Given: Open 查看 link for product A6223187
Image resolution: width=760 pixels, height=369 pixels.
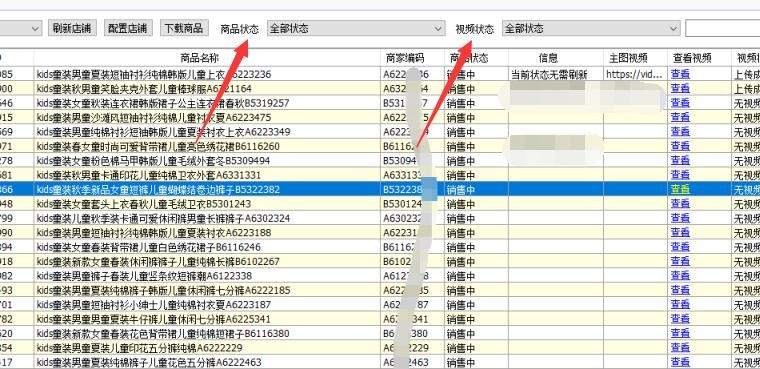Looking at the screenshot, I should pos(680,305).
